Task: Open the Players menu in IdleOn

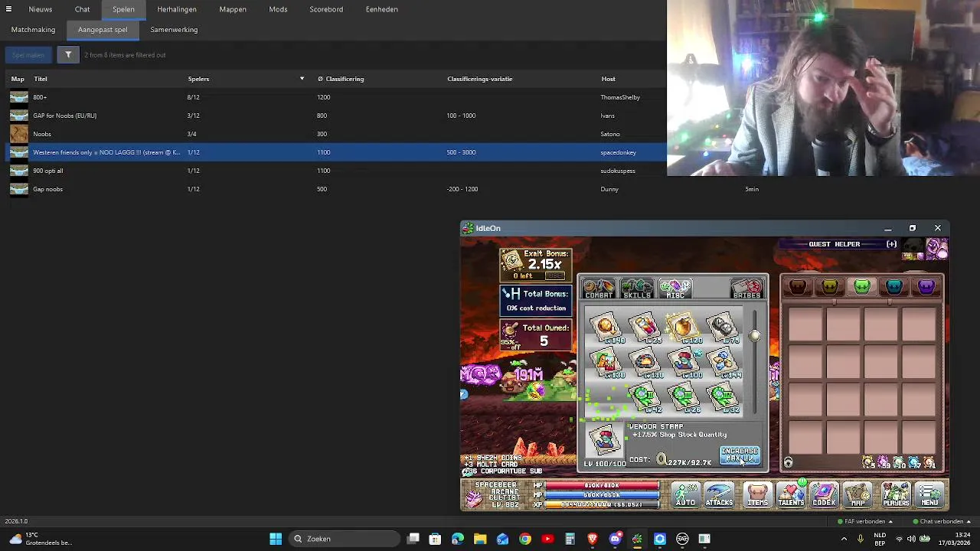Action: point(896,495)
